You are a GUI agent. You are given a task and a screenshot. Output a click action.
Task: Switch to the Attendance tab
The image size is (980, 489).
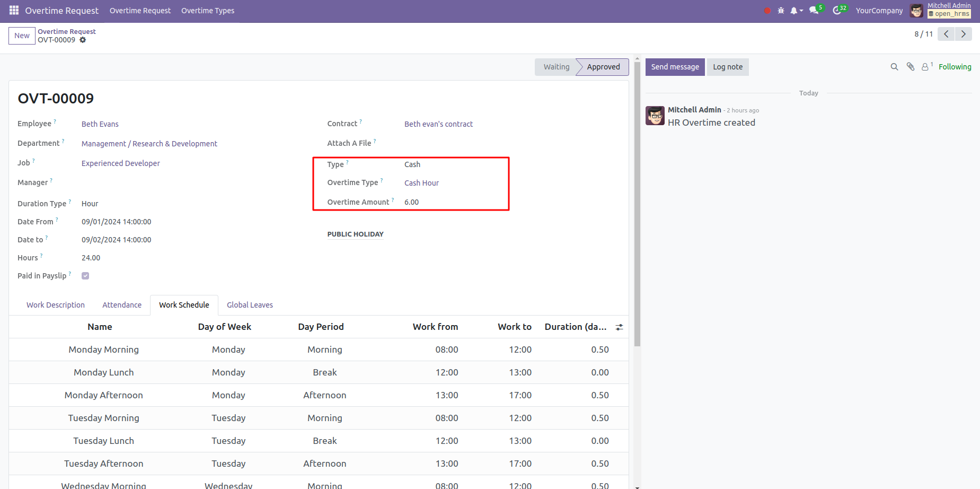[122, 305]
